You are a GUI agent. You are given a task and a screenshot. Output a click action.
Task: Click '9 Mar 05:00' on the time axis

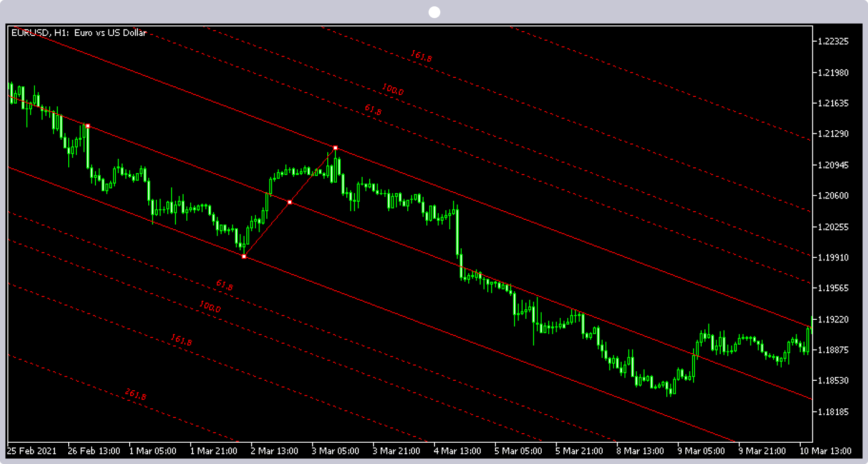(x=701, y=451)
